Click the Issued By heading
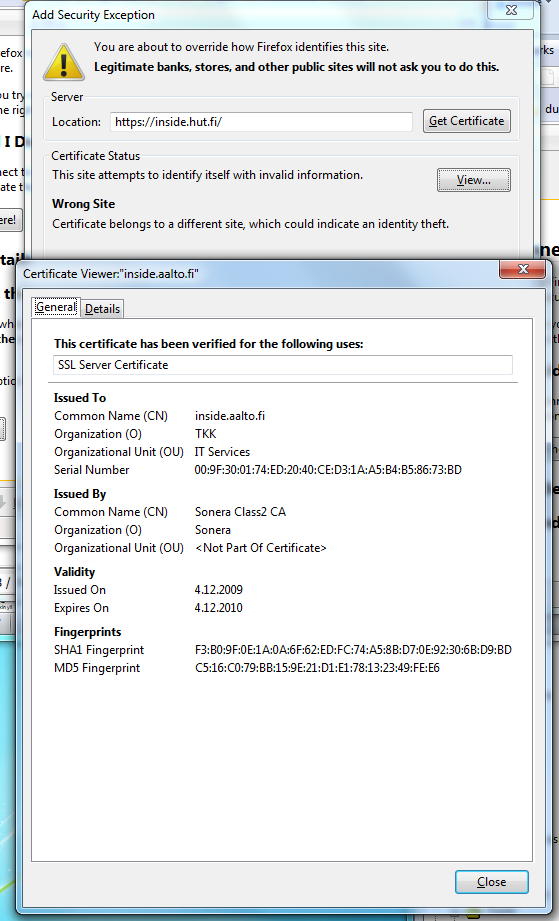Screen dimensions: 559x921 80,494
